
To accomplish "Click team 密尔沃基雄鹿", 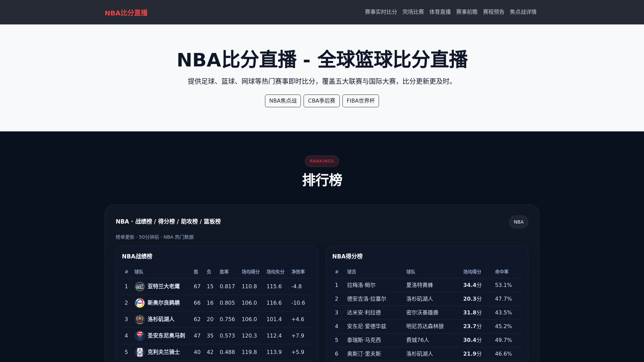I will tap(422, 313).
